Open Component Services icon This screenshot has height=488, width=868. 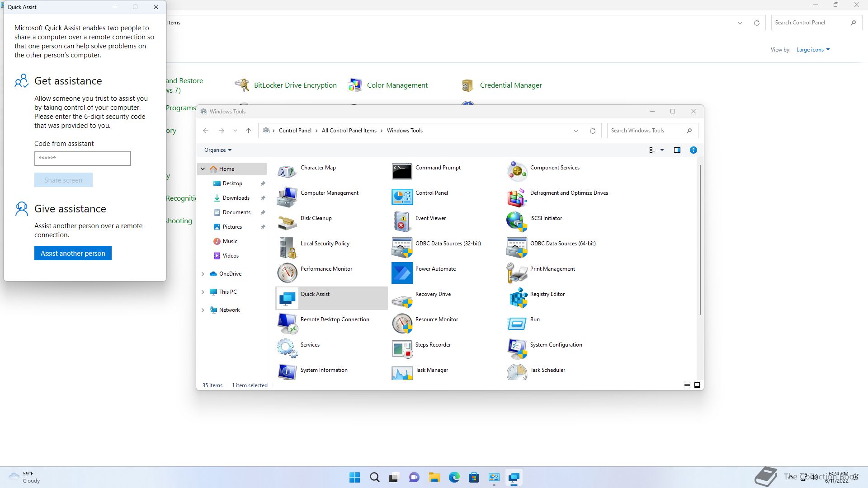517,172
